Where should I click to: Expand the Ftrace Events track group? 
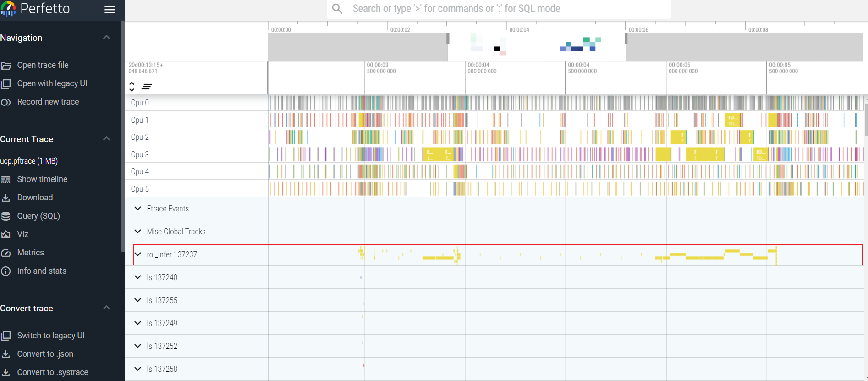pos(137,209)
